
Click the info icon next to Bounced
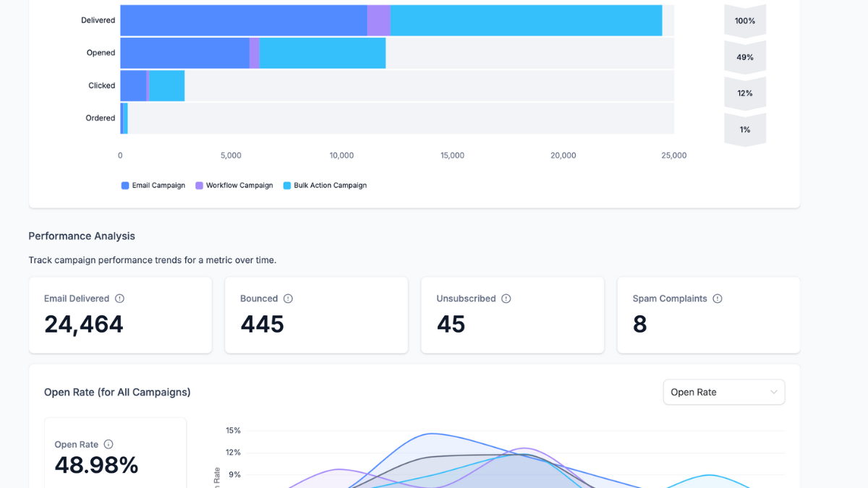(288, 299)
